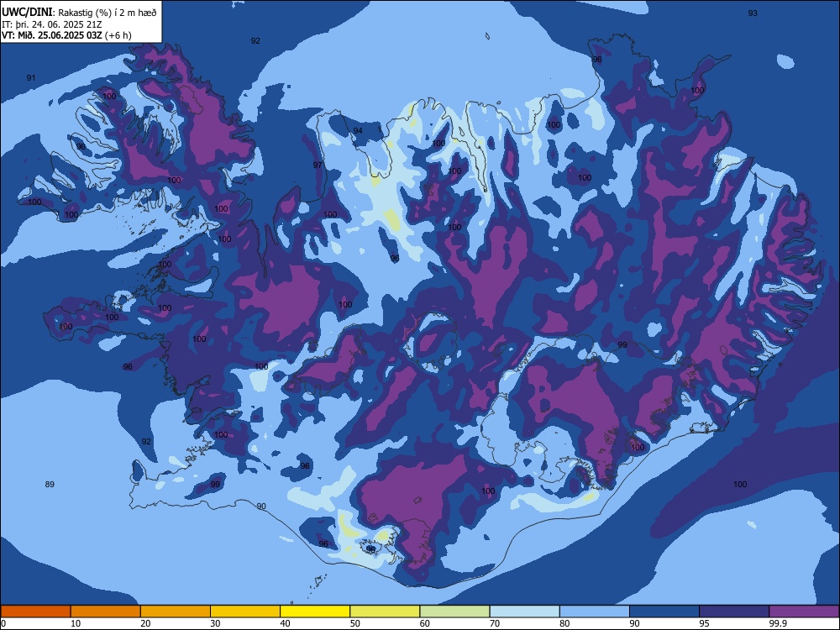840x630 pixels.
Task: Pick the pale yellow 50–60 legend swatch
Action: (386, 612)
